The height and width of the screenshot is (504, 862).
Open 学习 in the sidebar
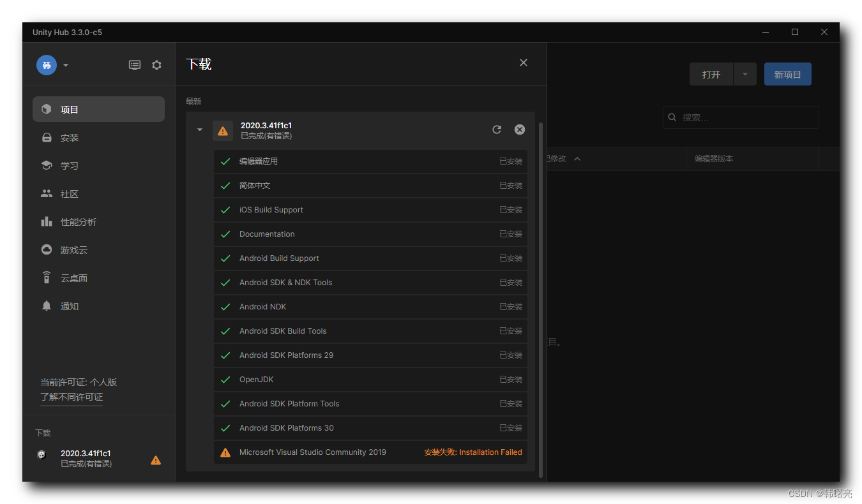[98, 165]
